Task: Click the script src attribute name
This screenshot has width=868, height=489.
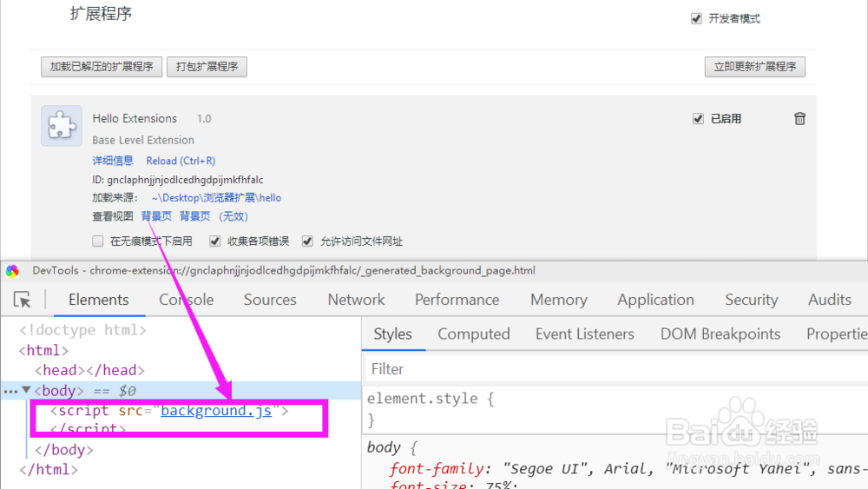Action: 132,410
